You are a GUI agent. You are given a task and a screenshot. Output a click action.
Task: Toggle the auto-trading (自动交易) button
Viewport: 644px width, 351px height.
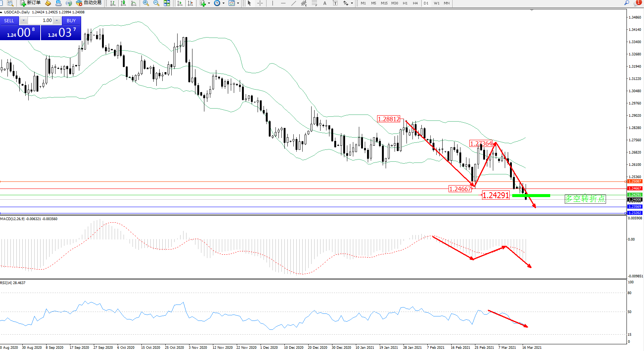point(89,3)
